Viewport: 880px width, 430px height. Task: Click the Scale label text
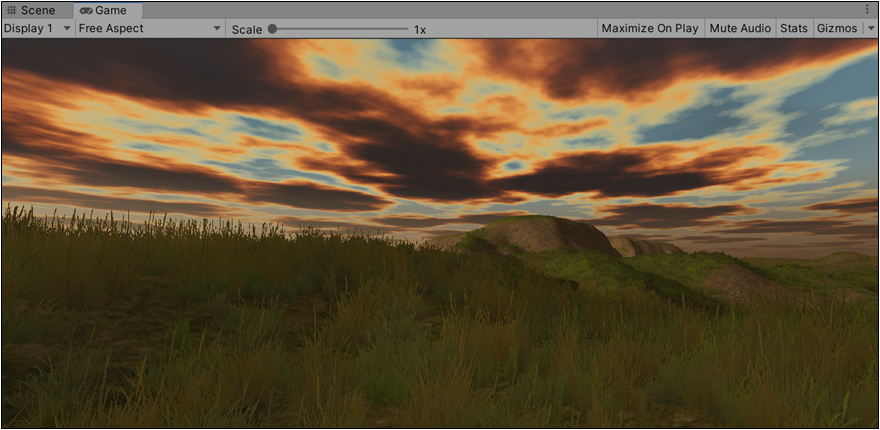coord(247,29)
